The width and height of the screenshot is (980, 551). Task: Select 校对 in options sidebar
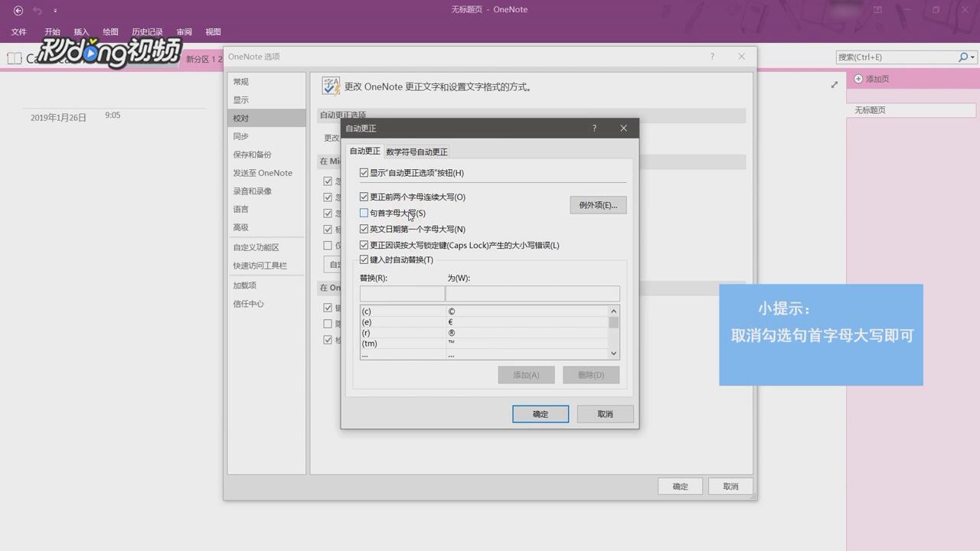(266, 119)
